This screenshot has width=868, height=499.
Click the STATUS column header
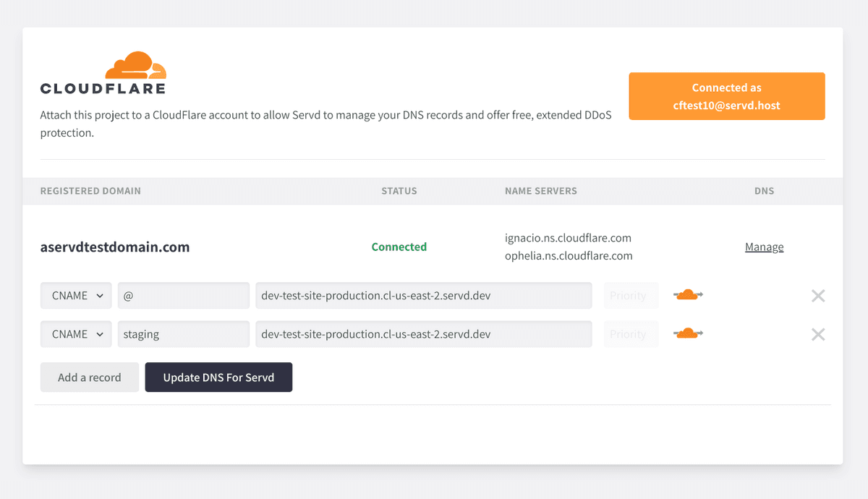[x=399, y=191]
